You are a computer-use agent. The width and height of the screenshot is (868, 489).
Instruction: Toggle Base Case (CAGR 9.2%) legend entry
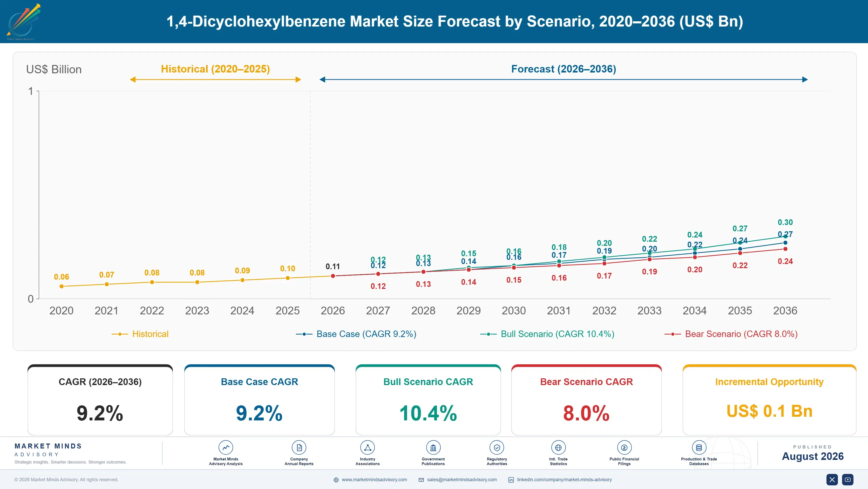(x=356, y=334)
